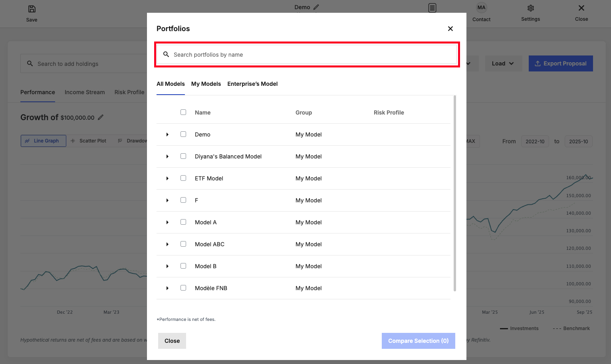Toggle the select-all checkbox in header row
This screenshot has height=364, width=611.
point(183,112)
